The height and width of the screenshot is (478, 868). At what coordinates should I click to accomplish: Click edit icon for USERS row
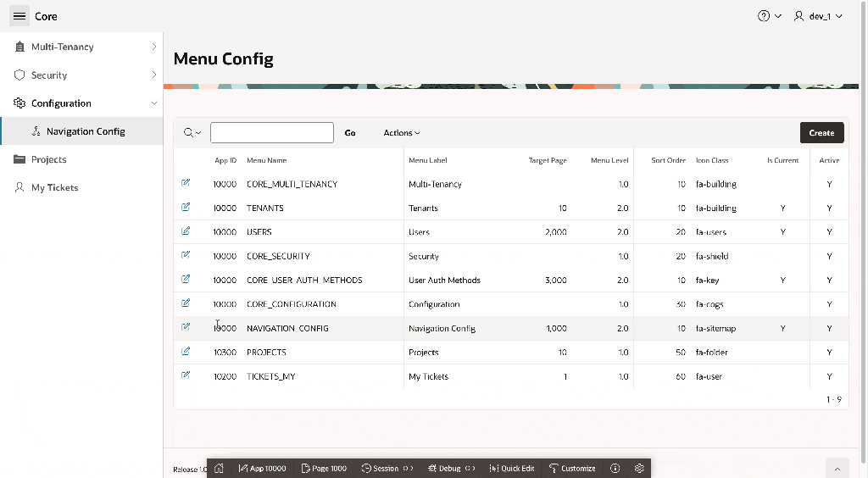click(186, 231)
